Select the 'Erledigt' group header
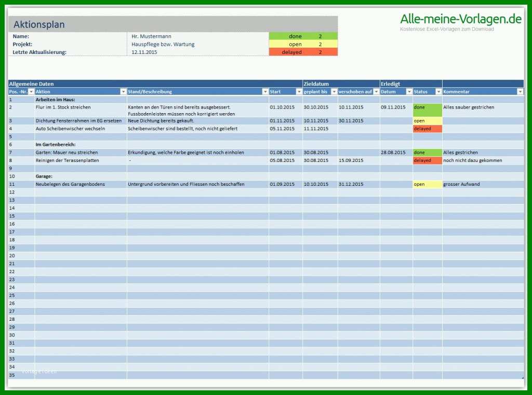This screenshot has height=395, width=532. (x=411, y=84)
